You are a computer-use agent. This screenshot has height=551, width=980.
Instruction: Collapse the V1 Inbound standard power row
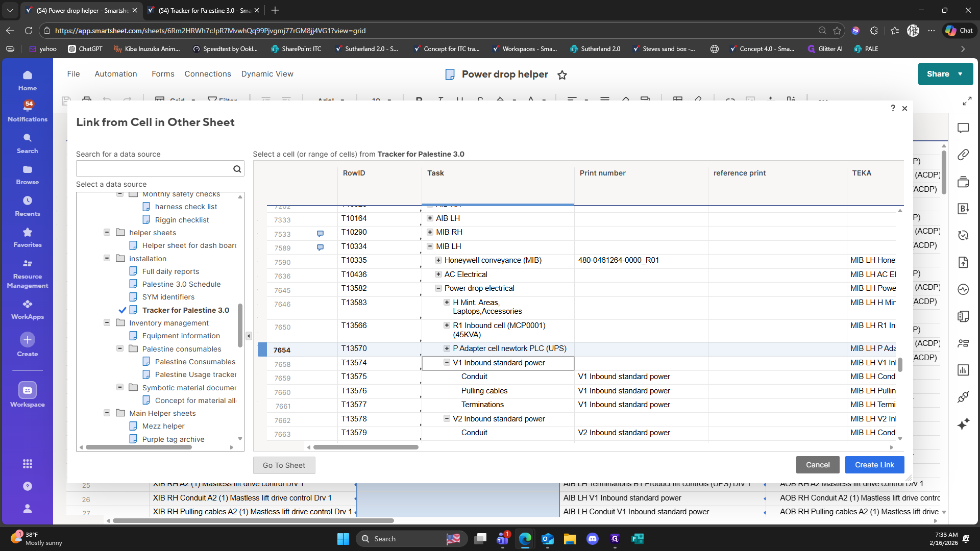tap(447, 363)
